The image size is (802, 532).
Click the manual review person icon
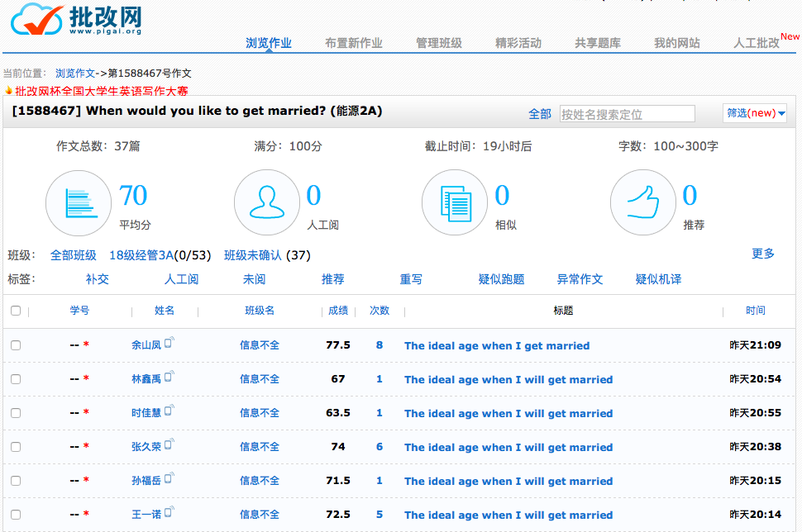pos(266,203)
